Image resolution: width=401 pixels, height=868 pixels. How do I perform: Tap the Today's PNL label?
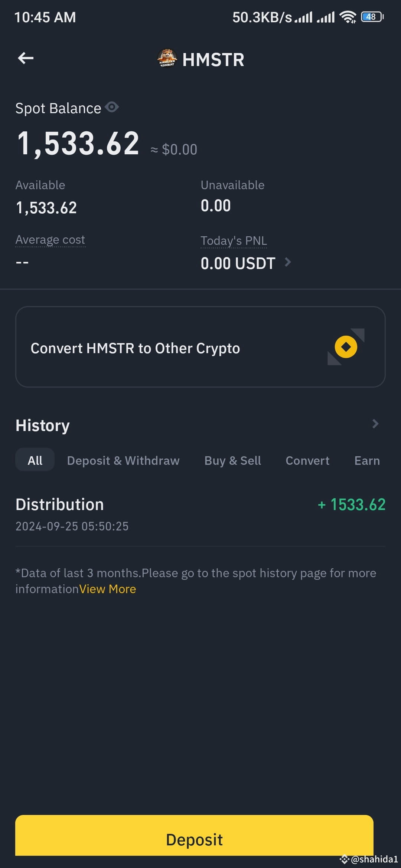(234, 241)
